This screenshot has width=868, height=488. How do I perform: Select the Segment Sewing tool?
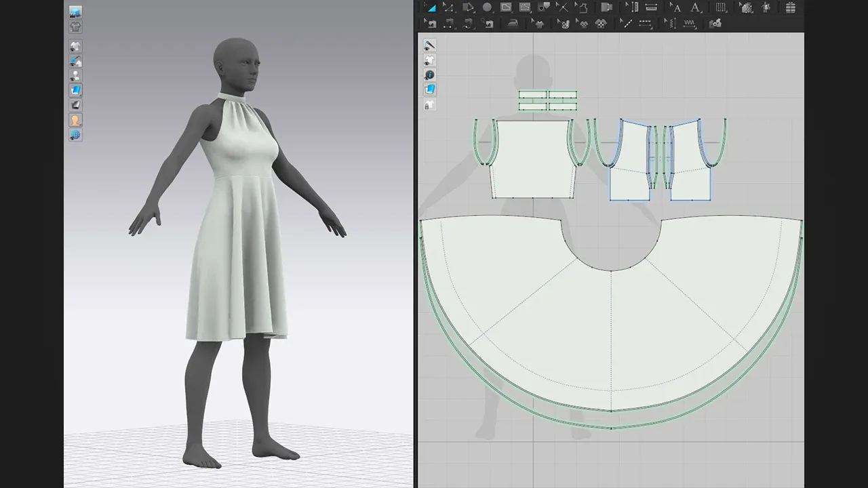click(x=449, y=23)
